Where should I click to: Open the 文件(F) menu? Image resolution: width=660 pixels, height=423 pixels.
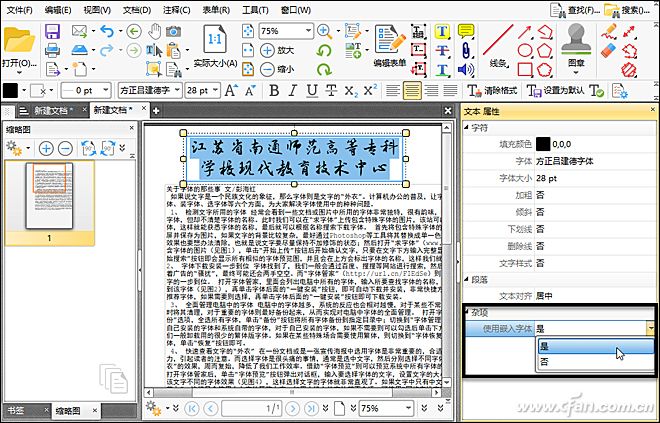pos(20,10)
